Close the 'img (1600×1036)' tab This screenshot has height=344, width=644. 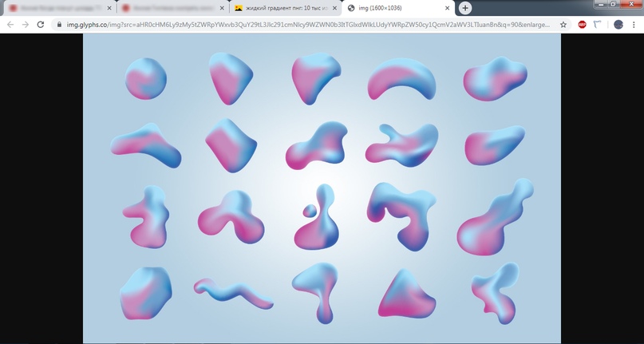click(447, 8)
